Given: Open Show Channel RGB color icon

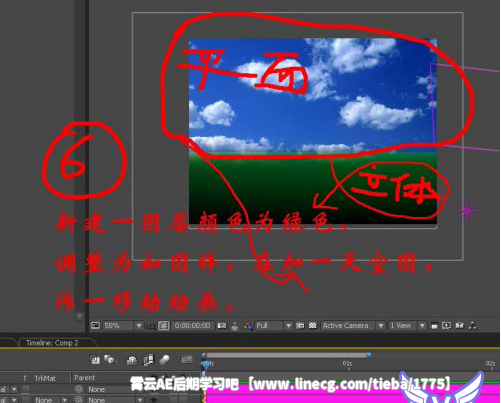Looking at the screenshot, I should (247, 326).
